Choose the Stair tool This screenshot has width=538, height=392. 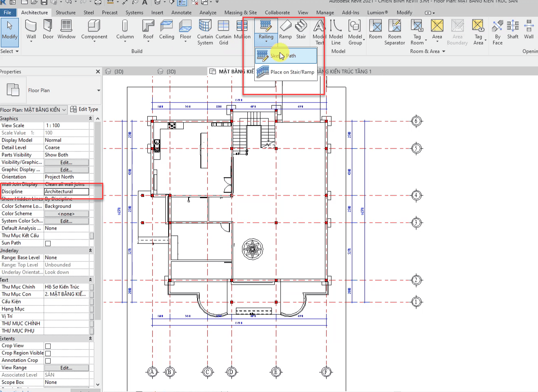tap(301, 29)
